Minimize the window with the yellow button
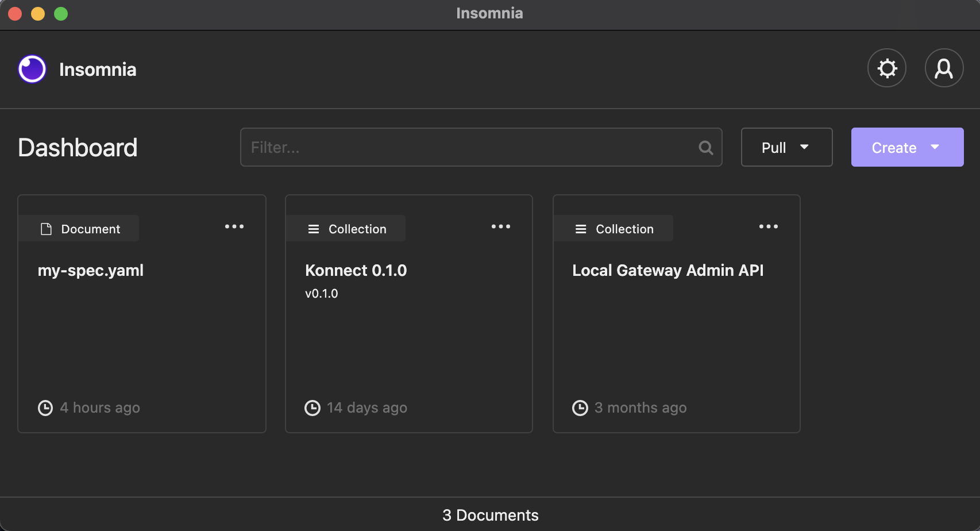Viewport: 980px width, 531px height. 38,13
